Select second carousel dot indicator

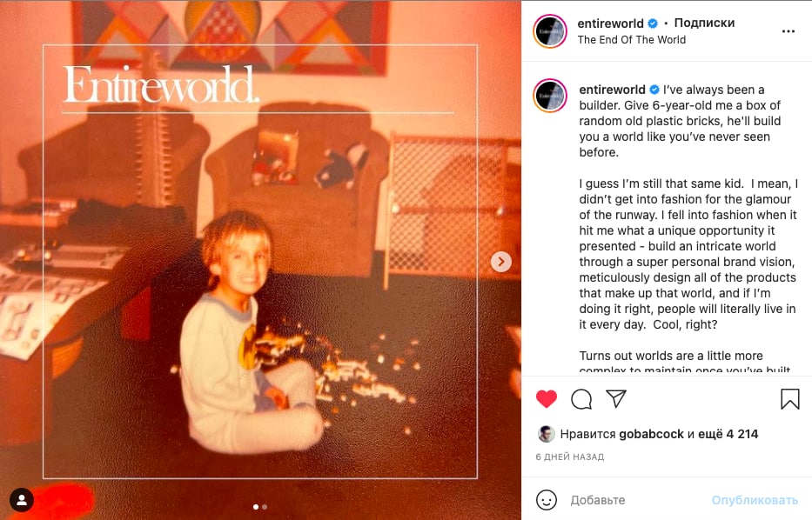tap(265, 507)
